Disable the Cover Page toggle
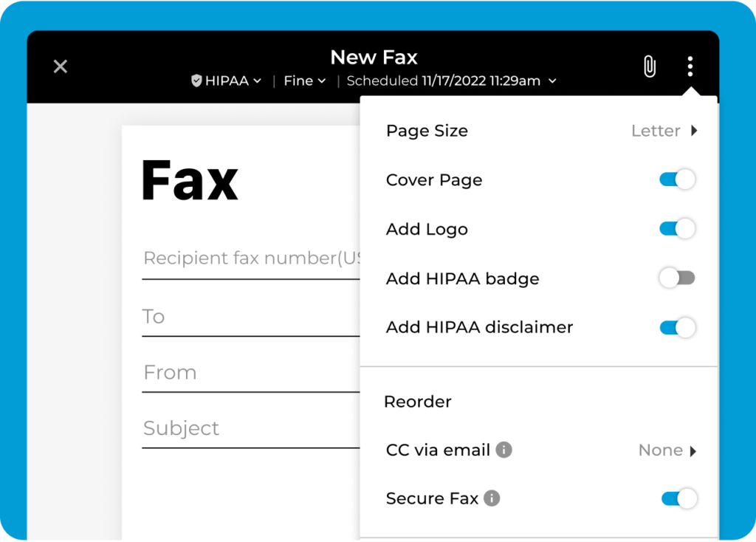Image resolution: width=756 pixels, height=542 pixels. [x=677, y=179]
